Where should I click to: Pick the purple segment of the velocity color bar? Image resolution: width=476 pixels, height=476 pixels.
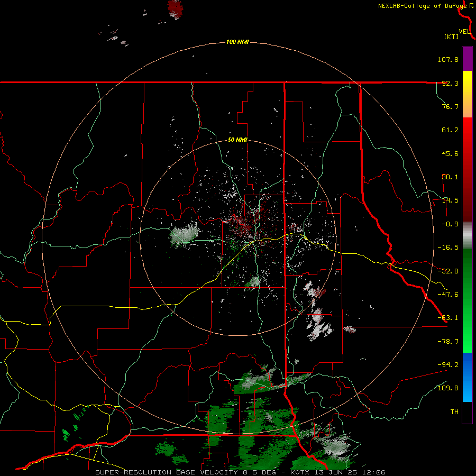467,59
